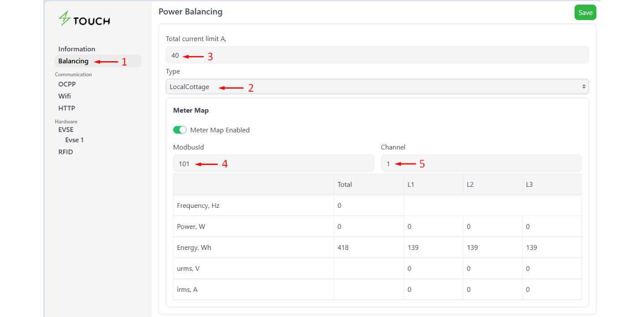Click the L2 column header
The height and width of the screenshot is (317, 644).
coord(470,185)
